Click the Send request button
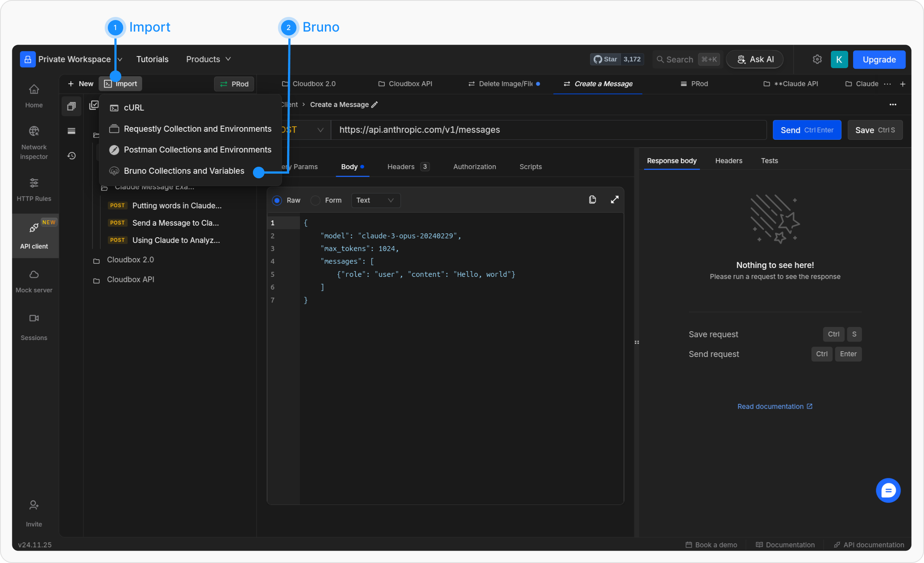The image size is (924, 563). coord(807,130)
